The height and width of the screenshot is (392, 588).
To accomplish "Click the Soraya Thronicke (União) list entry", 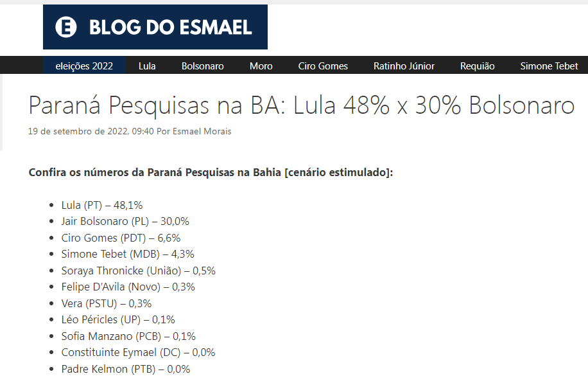I will click(x=138, y=271).
